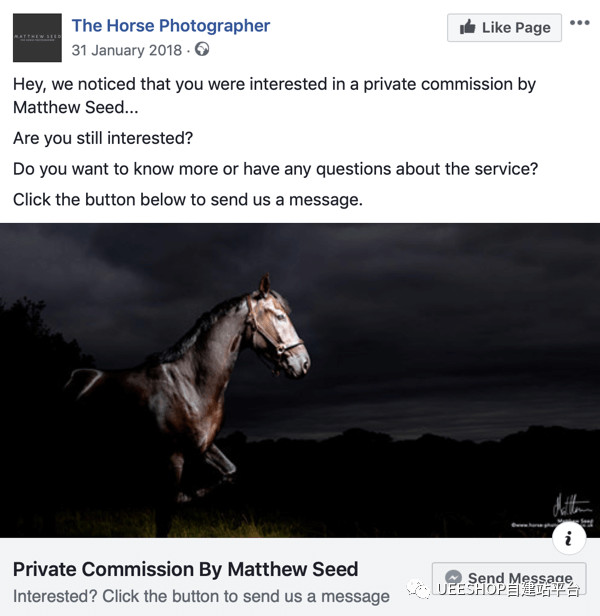Open the three-dot post options menu
This screenshot has width=600, height=616.
(x=579, y=23)
